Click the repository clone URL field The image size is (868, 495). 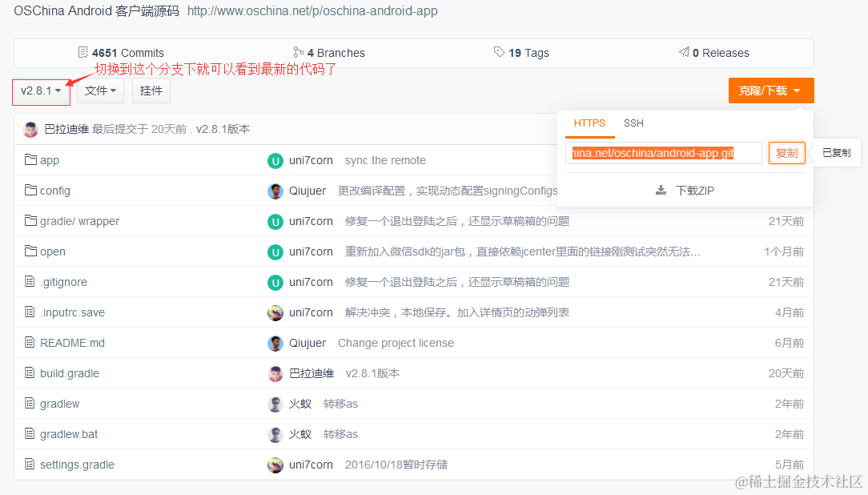click(x=663, y=153)
